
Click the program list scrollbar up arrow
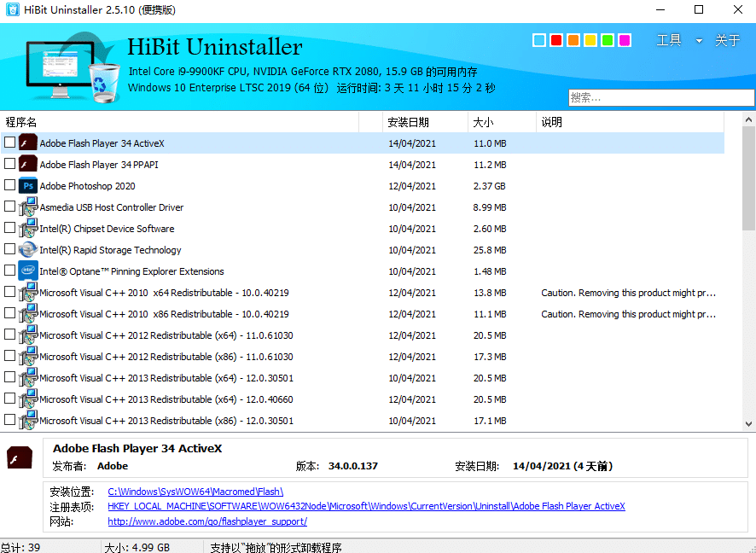(x=748, y=119)
